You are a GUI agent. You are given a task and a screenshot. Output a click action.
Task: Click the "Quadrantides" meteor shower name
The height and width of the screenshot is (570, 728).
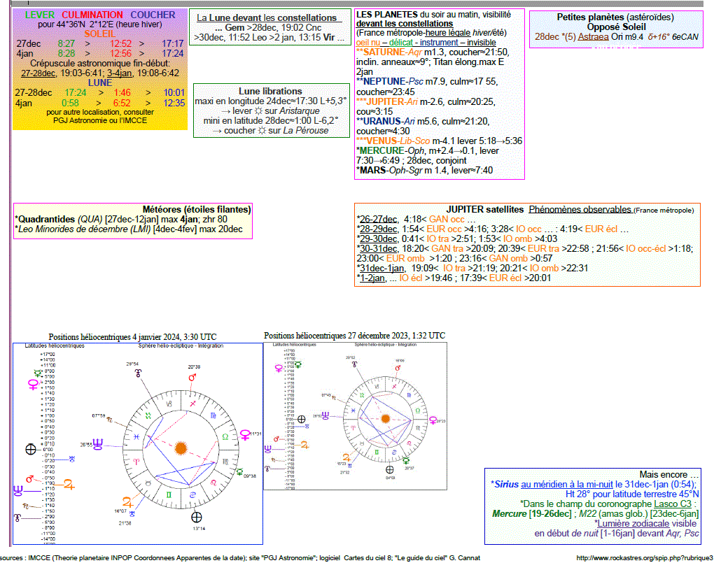46,220
